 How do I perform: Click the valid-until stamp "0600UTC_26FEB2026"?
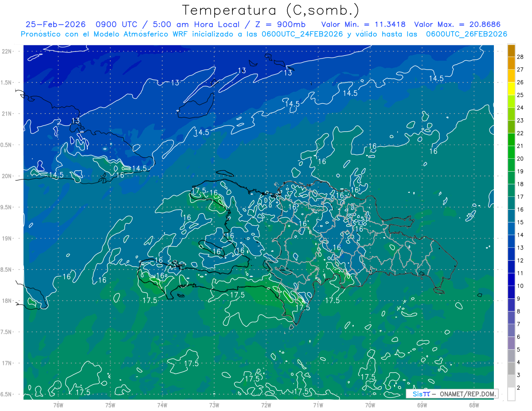point(466,34)
